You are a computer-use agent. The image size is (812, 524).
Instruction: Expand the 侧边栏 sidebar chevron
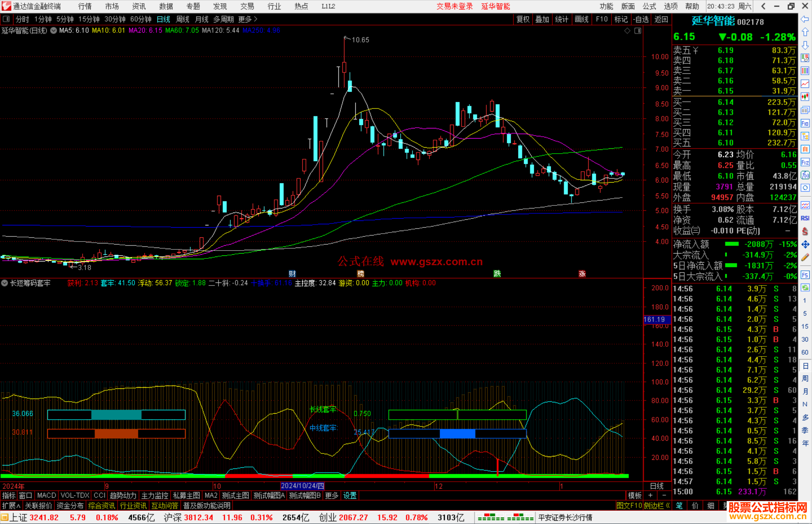pyautogui.click(x=657, y=506)
